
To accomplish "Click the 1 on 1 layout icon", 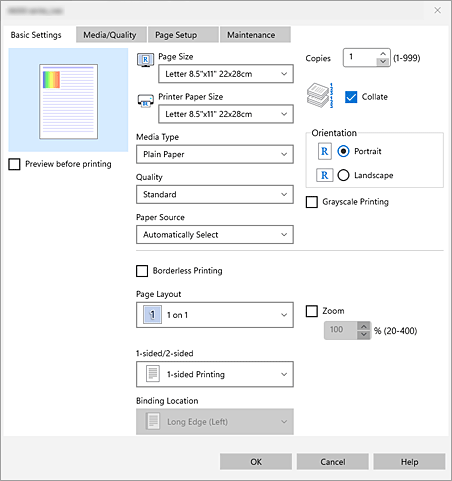I will [x=152, y=315].
